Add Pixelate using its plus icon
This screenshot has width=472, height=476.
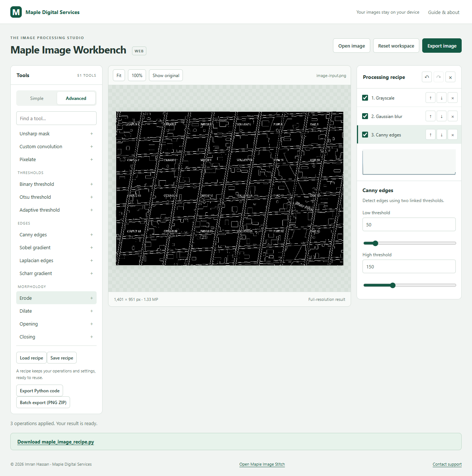tap(91, 159)
